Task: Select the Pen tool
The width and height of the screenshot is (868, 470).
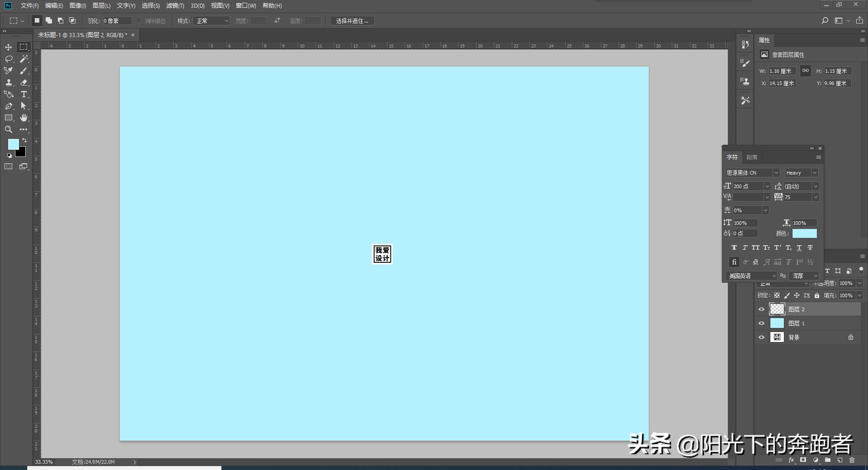Action: tap(9, 106)
